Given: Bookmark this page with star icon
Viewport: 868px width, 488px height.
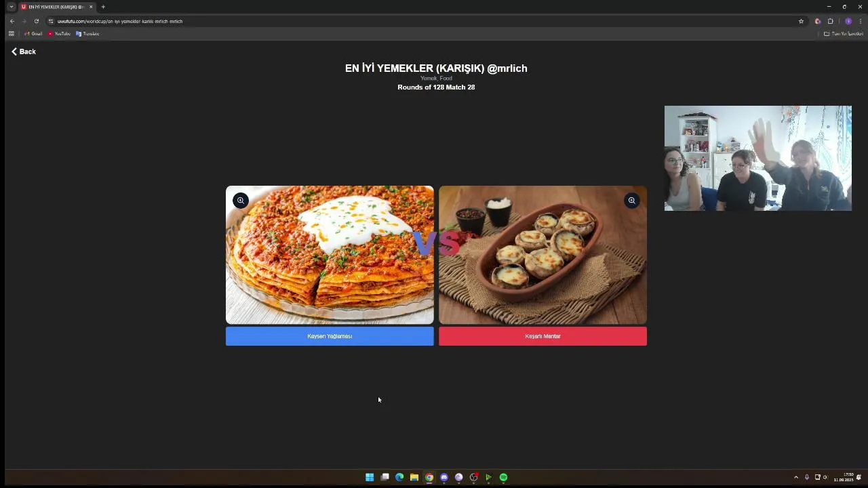Looking at the screenshot, I should pyautogui.click(x=801, y=21).
